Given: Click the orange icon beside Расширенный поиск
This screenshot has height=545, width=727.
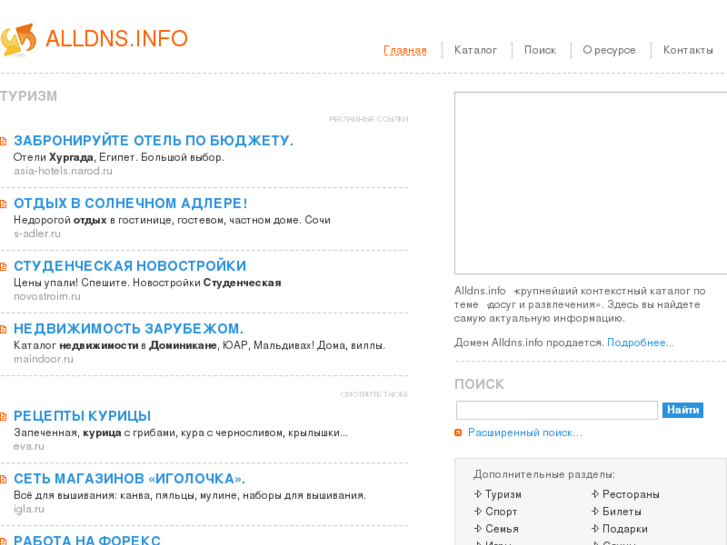Looking at the screenshot, I should (458, 433).
